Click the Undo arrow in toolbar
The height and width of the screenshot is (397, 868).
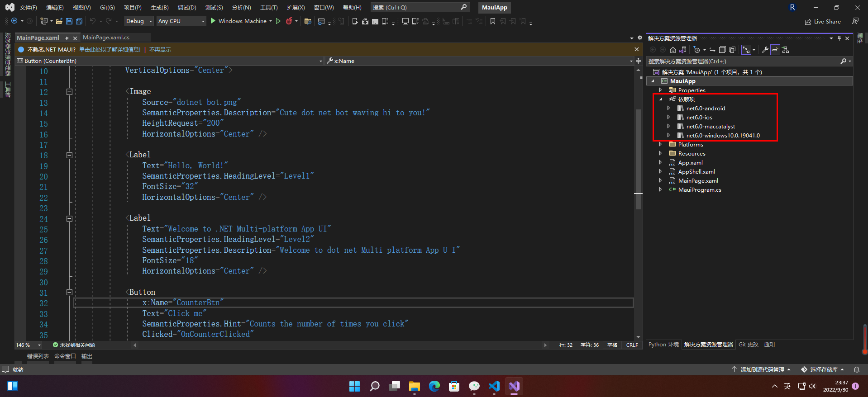pos(93,21)
